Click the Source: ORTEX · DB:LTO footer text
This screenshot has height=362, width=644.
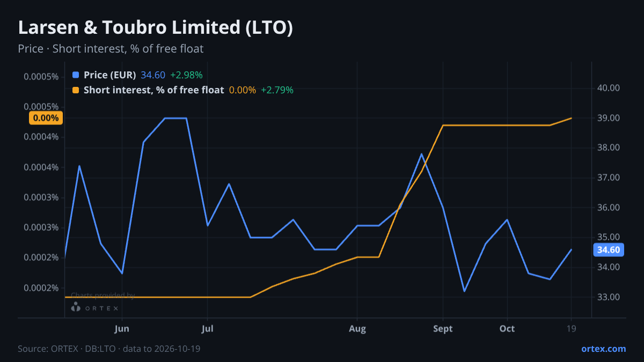pos(109,349)
